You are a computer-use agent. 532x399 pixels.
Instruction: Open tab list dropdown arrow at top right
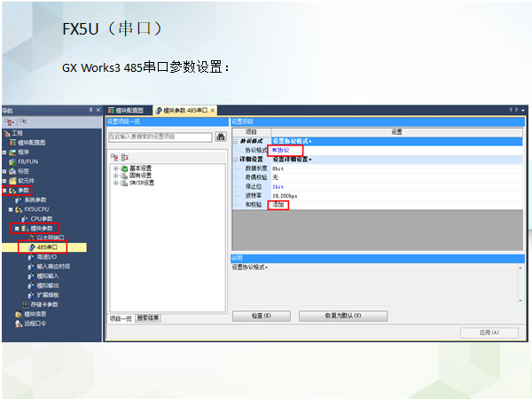point(523,110)
